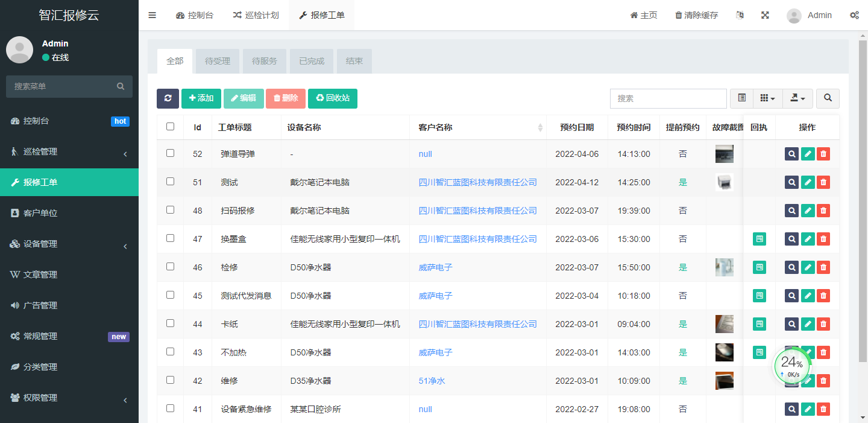Screen dimensions: 868x423
Task: Click the refresh icon above the table
Action: (168, 98)
